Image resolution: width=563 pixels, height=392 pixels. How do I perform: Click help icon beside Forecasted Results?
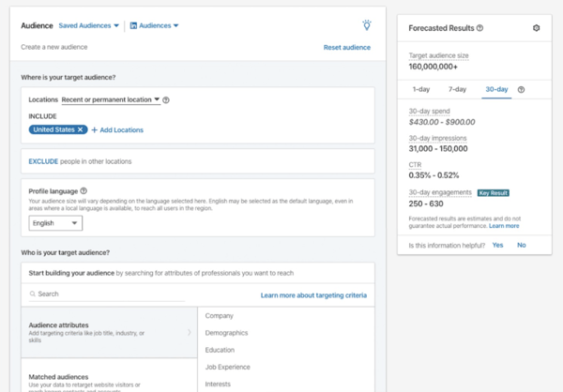pos(480,28)
